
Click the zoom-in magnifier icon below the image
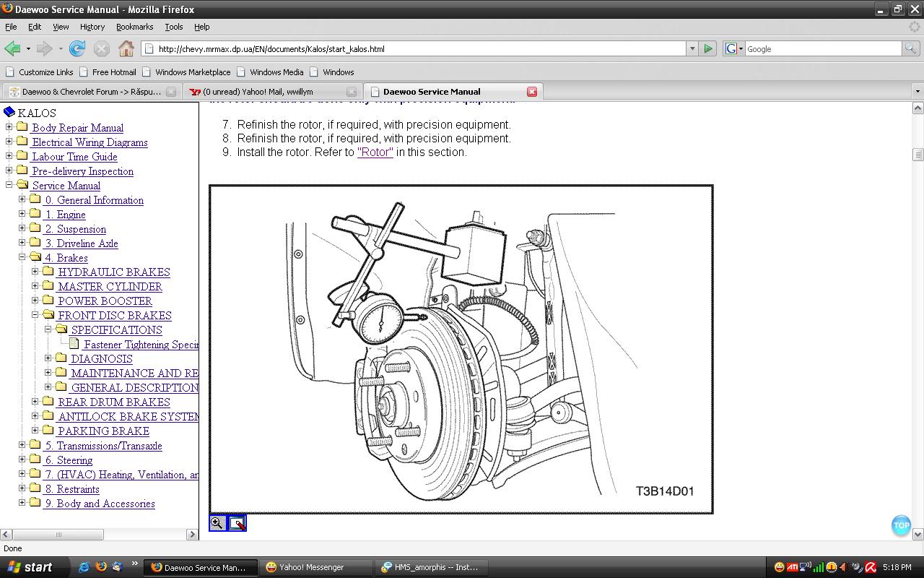pos(217,523)
